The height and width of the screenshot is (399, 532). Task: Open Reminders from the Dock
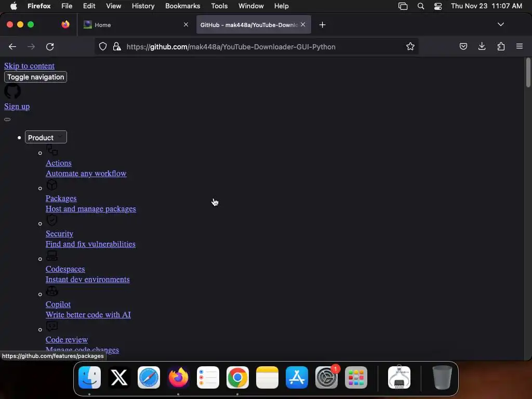[x=208, y=377]
